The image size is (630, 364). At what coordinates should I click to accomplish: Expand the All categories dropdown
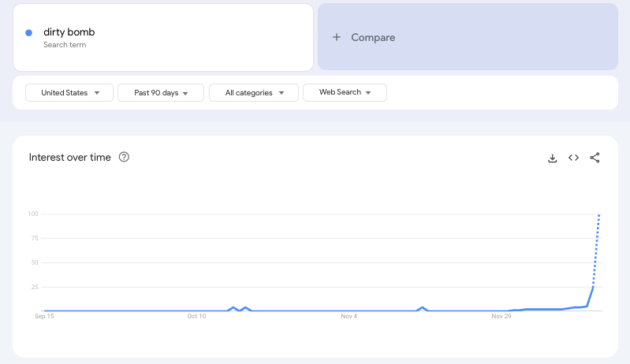(x=253, y=93)
